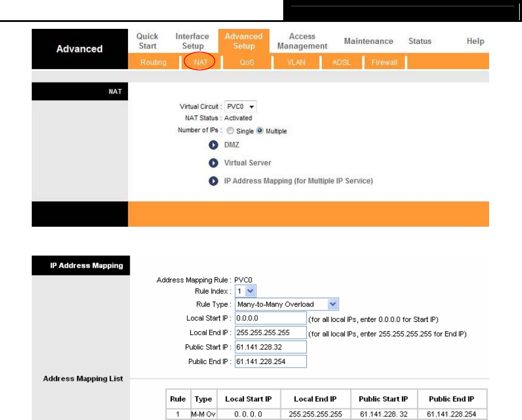Screen dimensions: 522x420
Task: Open the Interface Setup tab
Action: (x=192, y=41)
